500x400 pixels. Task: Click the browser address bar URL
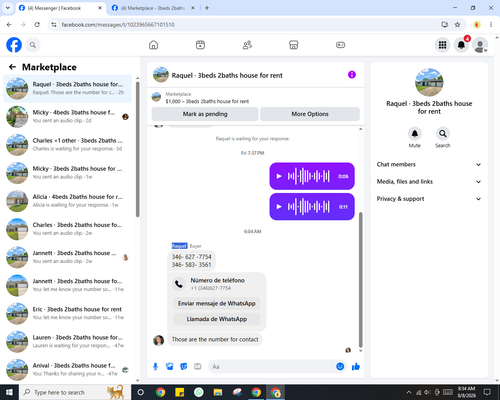click(x=118, y=25)
